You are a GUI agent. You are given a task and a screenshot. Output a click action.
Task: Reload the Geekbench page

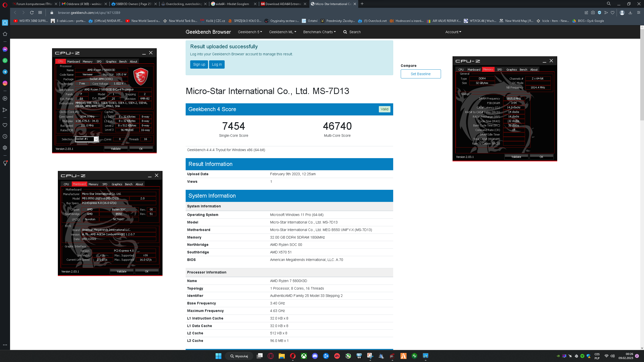32,13
